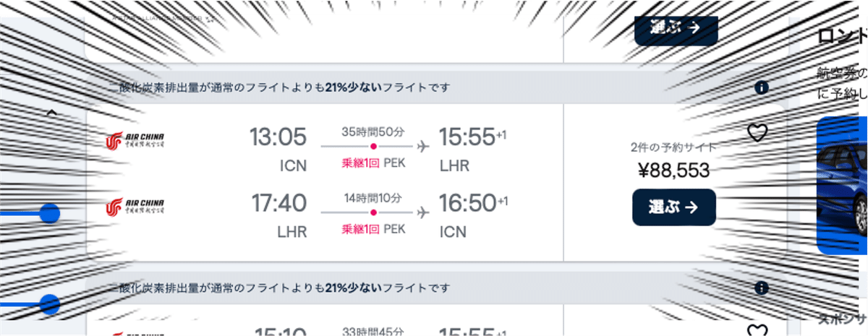868x336 pixels.
Task: Click the info icon on the first emissions banner
Action: (760, 88)
